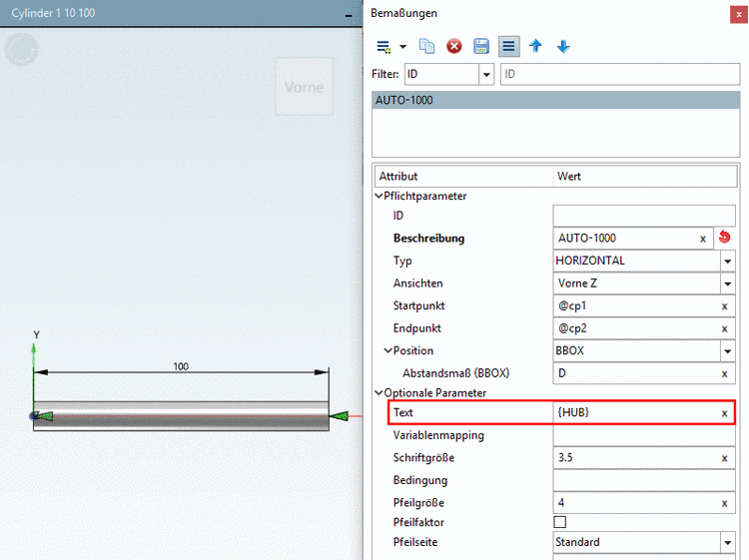Viewport: 749px width, 560px height.
Task: Click the Beschreibung attribute label
Action: pyautogui.click(x=428, y=239)
